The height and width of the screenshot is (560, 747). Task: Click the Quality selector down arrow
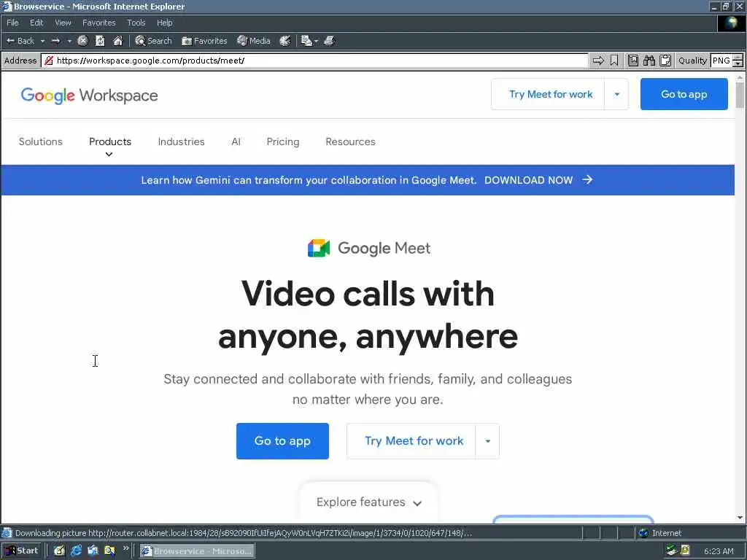coord(738,64)
